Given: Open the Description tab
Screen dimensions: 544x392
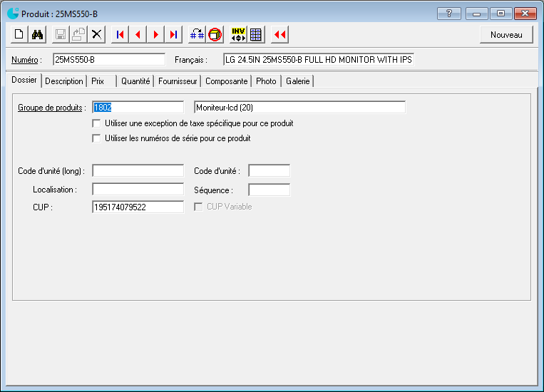Looking at the screenshot, I should (x=64, y=81).
